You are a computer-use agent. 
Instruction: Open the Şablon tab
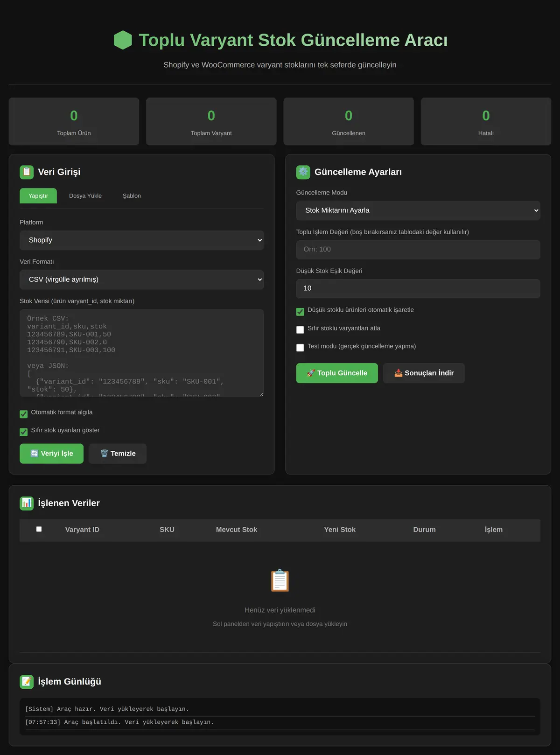pos(132,196)
